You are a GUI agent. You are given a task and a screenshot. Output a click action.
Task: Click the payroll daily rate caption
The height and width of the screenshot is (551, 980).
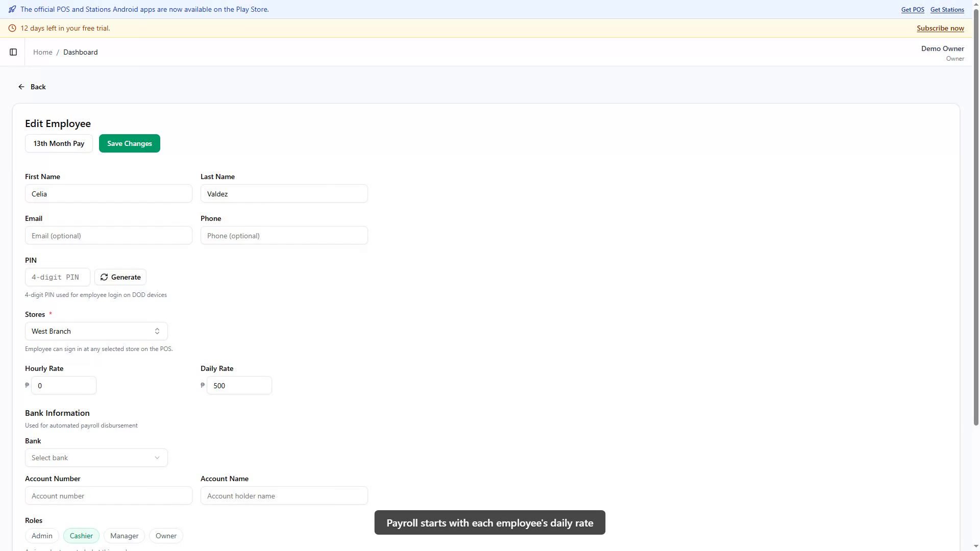(490, 522)
